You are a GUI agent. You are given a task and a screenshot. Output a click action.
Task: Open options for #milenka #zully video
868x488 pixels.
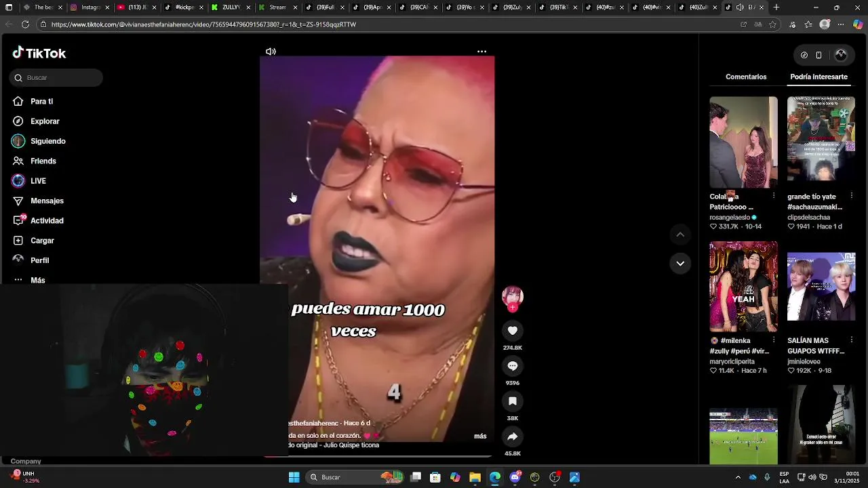(774, 340)
